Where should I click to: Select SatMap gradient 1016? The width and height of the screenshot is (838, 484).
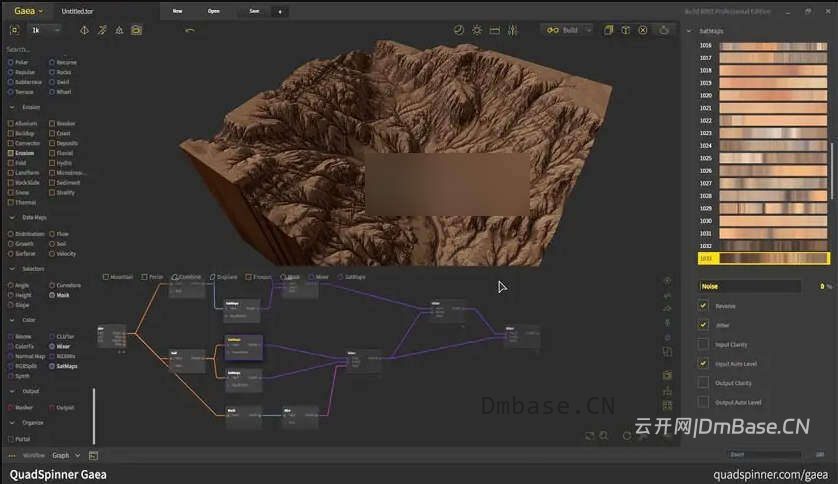[x=764, y=45]
